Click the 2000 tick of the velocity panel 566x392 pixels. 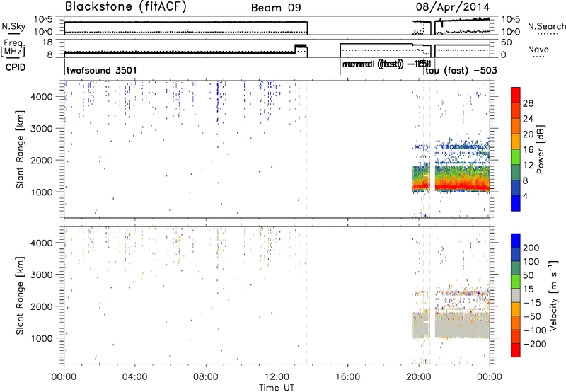click(42, 306)
